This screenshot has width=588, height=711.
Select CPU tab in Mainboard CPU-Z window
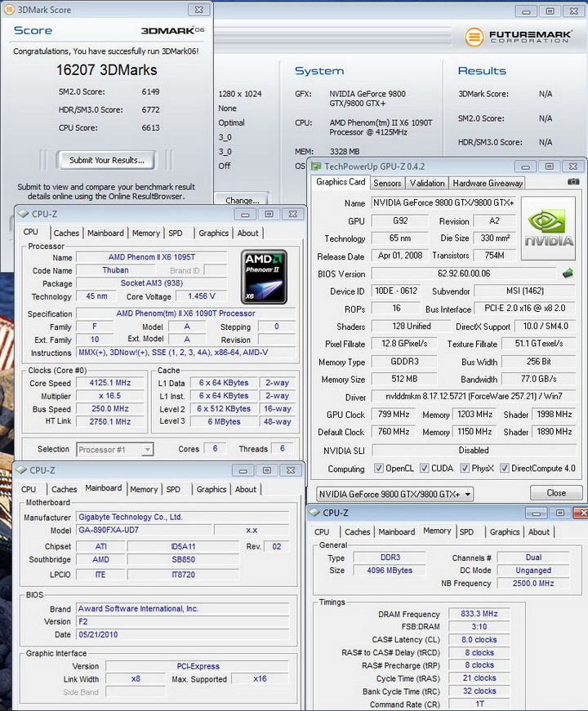[28, 489]
